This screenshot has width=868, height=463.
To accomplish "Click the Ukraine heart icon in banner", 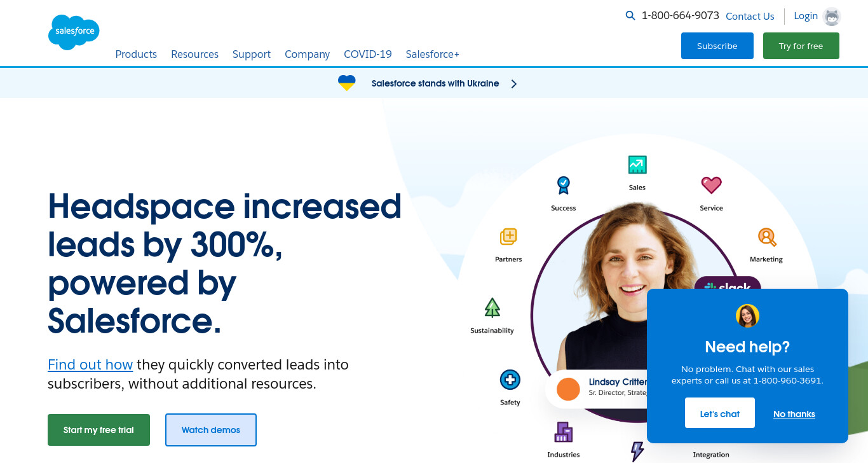I will point(346,83).
